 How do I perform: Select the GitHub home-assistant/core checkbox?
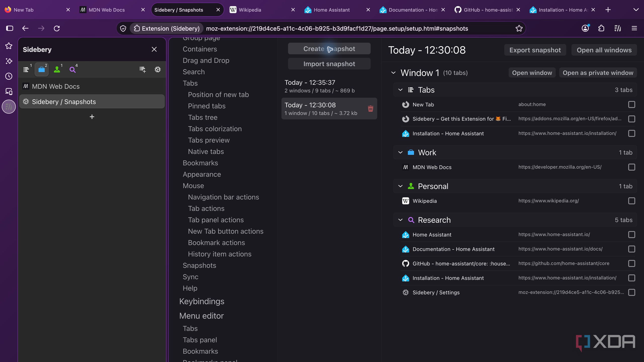[632, 263]
